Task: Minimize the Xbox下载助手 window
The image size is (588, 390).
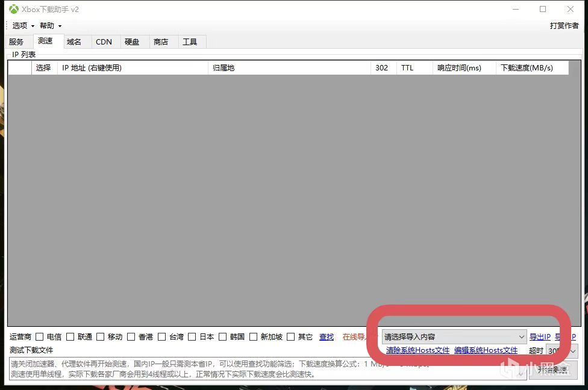Action: click(x=516, y=10)
